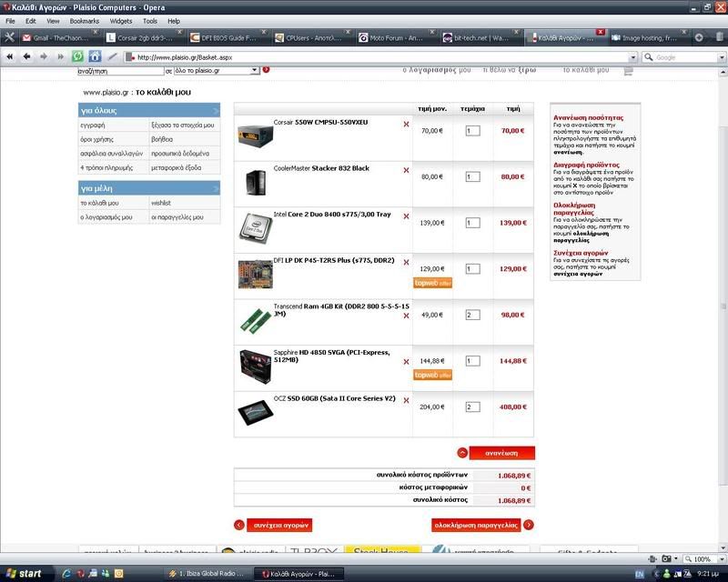This screenshot has height=582, width=728.
Task: Expand the για όλους section header
Action: pos(149,110)
